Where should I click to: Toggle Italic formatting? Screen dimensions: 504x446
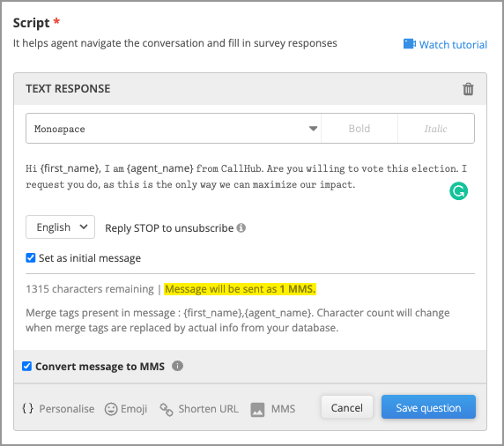point(436,129)
